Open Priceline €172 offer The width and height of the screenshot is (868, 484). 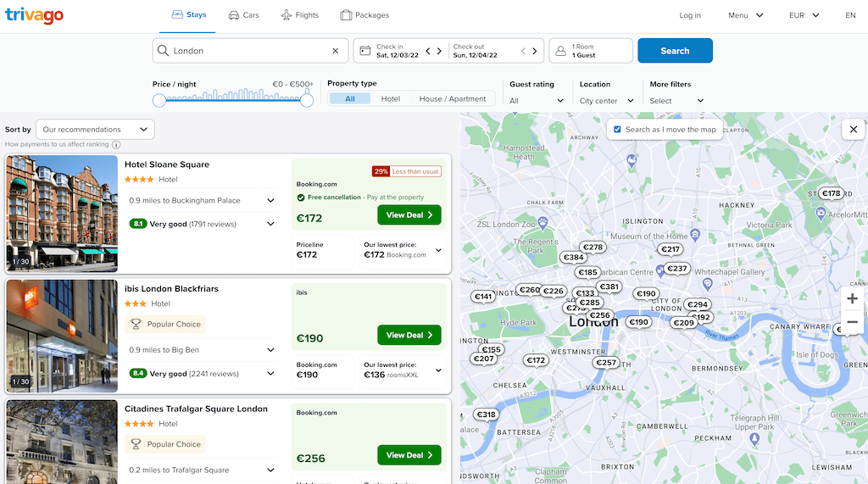point(322,251)
